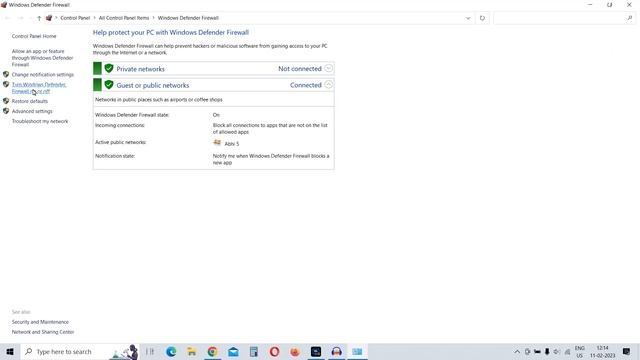Click Windows Defender Firewall breadcrumb

point(188,18)
